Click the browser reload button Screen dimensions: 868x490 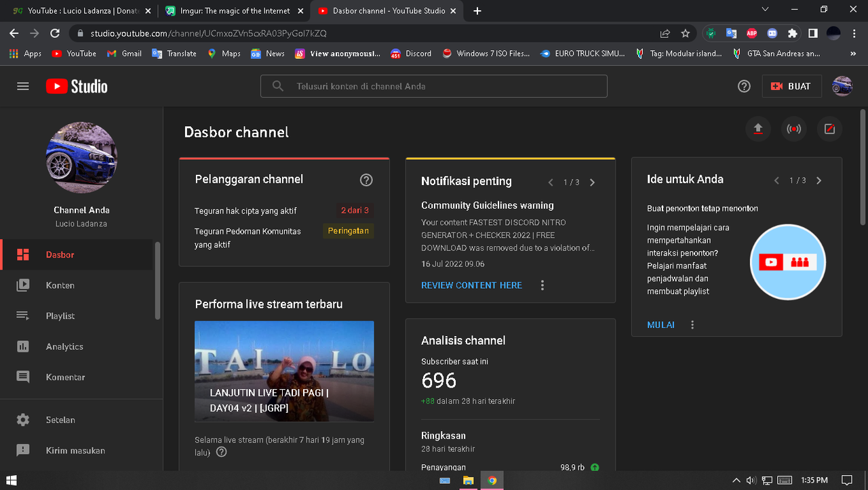tap(56, 33)
